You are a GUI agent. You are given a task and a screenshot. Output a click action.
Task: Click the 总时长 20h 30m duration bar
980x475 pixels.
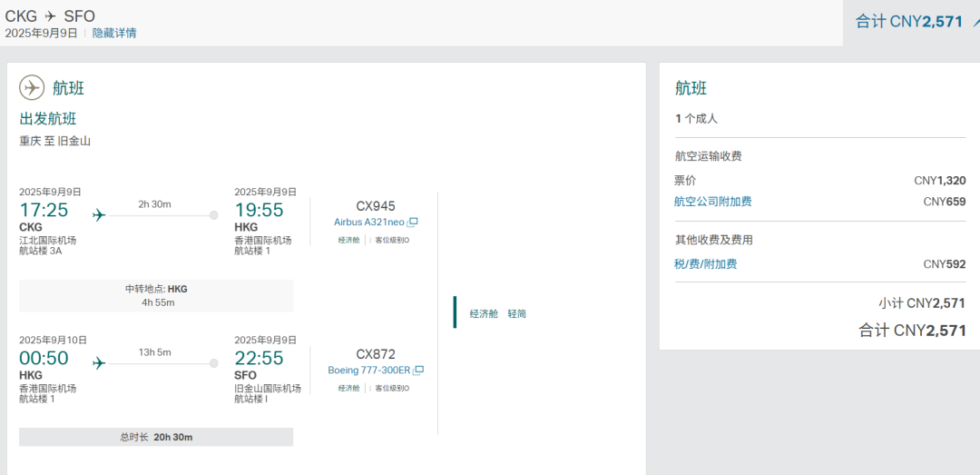pyautogui.click(x=156, y=437)
